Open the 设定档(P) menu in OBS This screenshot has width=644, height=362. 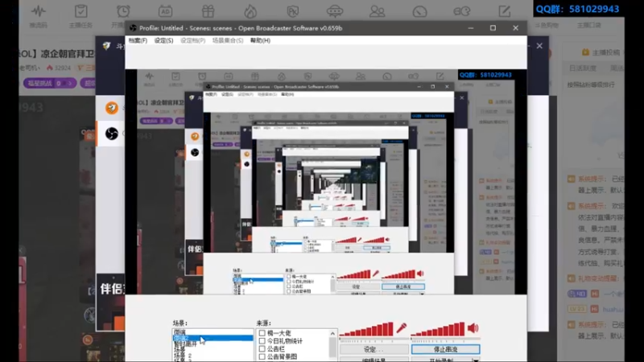192,41
